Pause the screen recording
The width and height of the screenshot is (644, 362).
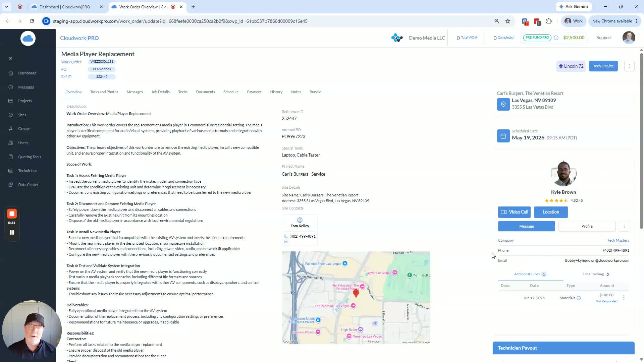12,232
